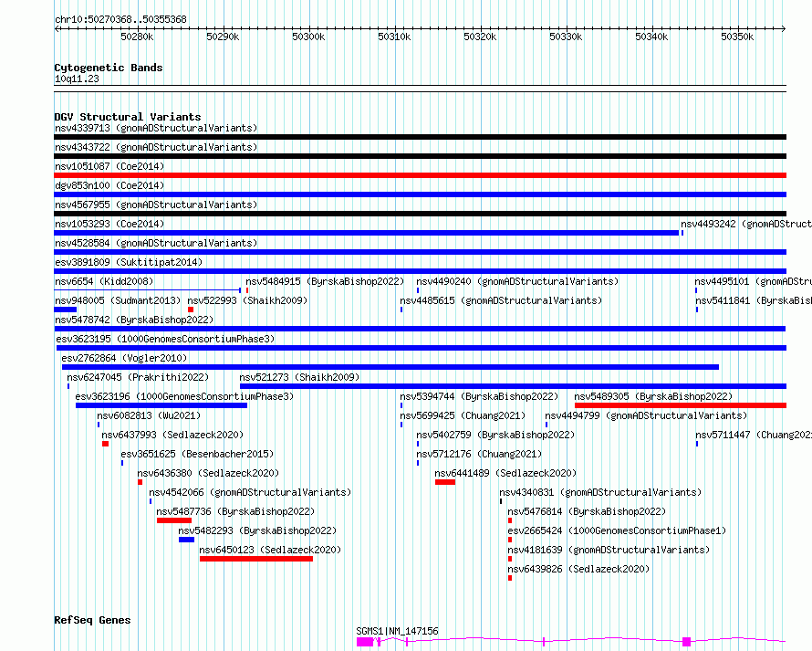
Task: Select nsv4567955 gnomAD variant label
Action: point(156,205)
